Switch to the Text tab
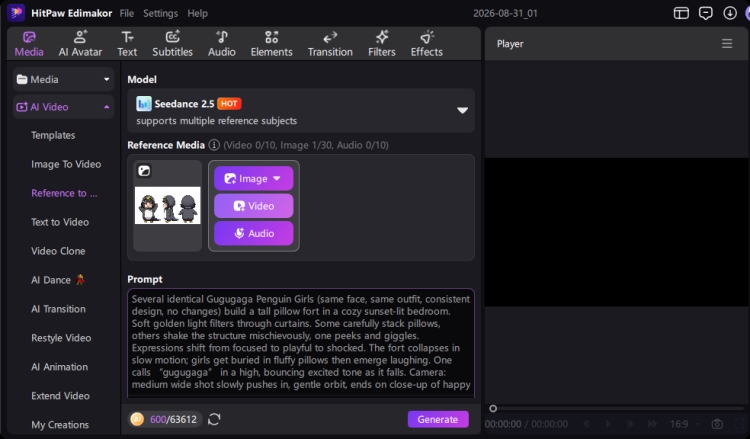The image size is (750, 439). pos(127,44)
